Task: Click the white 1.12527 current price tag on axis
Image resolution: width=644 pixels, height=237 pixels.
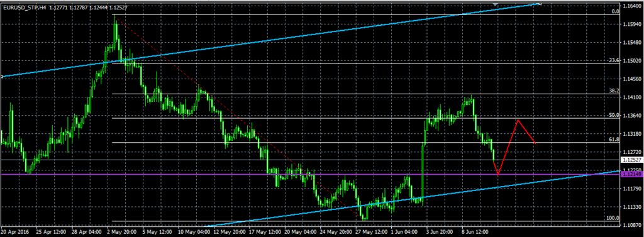Action: point(633,160)
